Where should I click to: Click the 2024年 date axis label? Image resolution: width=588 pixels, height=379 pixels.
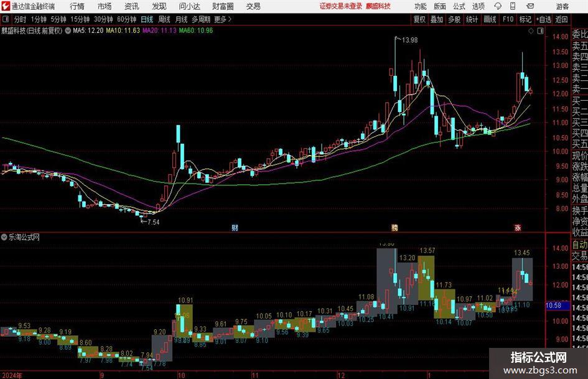point(12,375)
